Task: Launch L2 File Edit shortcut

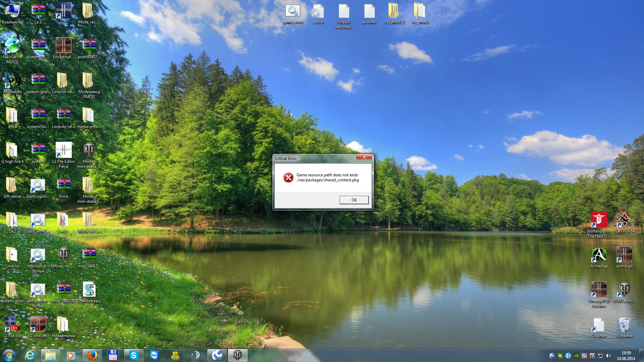Action: pyautogui.click(x=13, y=327)
